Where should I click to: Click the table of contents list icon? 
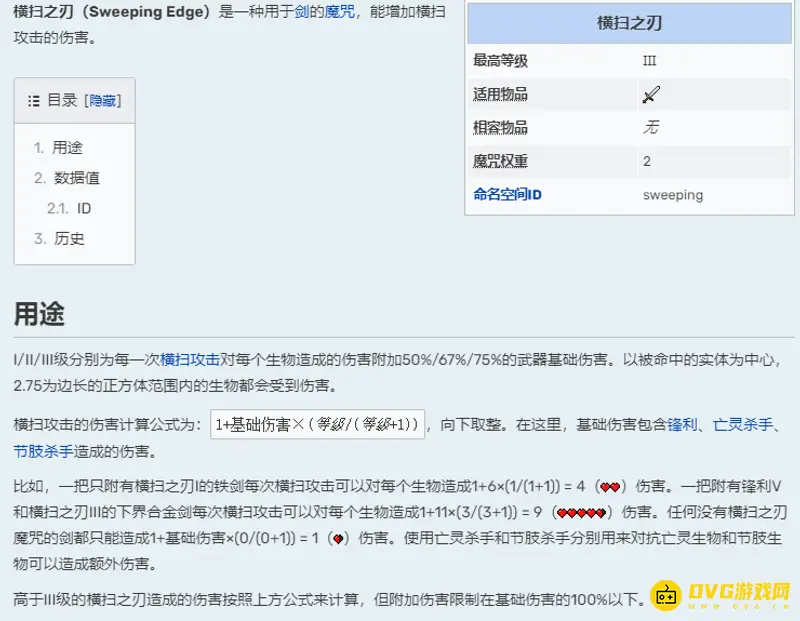[x=33, y=101]
